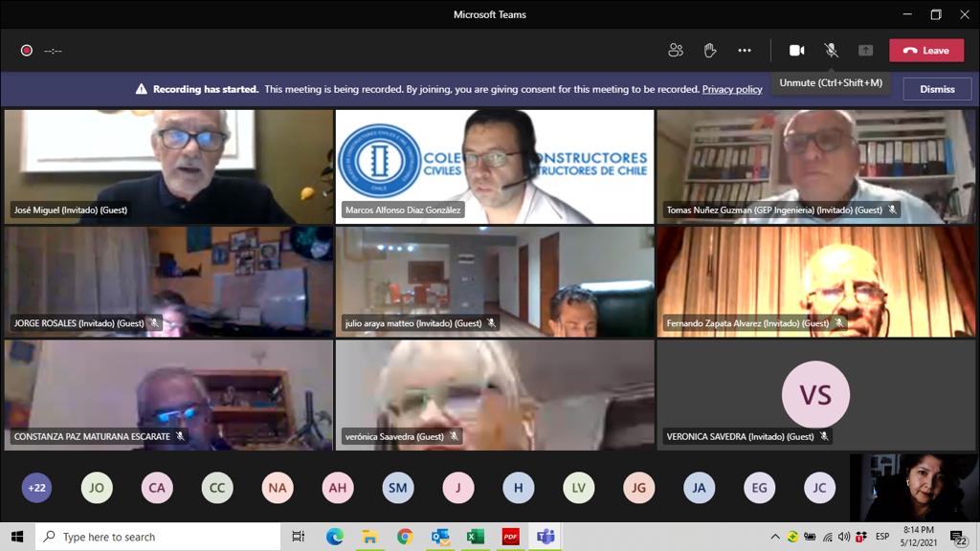Open the participants panel icon
The height and width of the screenshot is (551, 980).
676,50
